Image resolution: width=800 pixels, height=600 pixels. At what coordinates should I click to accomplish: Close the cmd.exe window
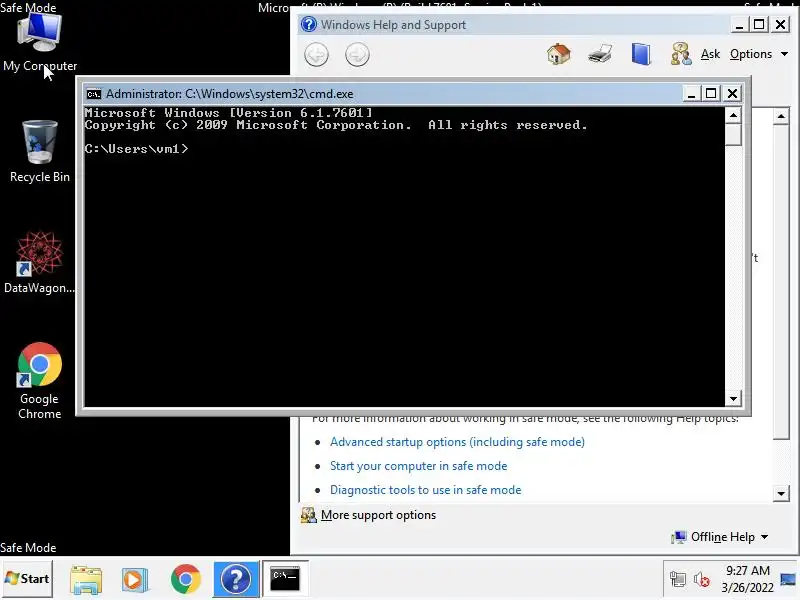click(x=732, y=94)
